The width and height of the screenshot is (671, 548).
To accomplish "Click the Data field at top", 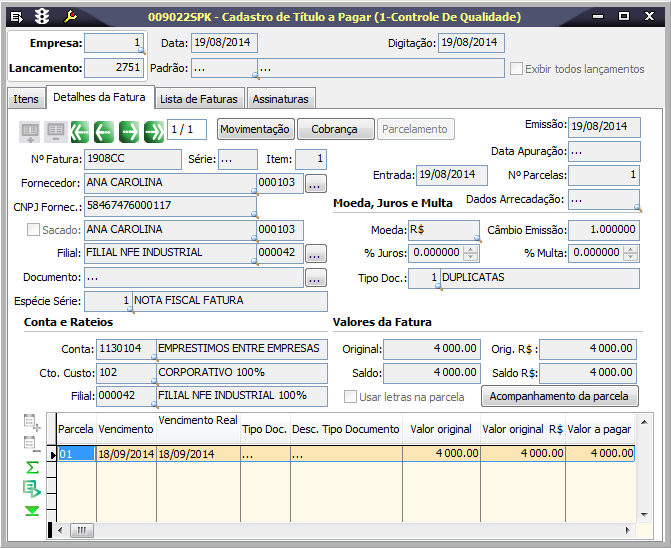I will (224, 43).
